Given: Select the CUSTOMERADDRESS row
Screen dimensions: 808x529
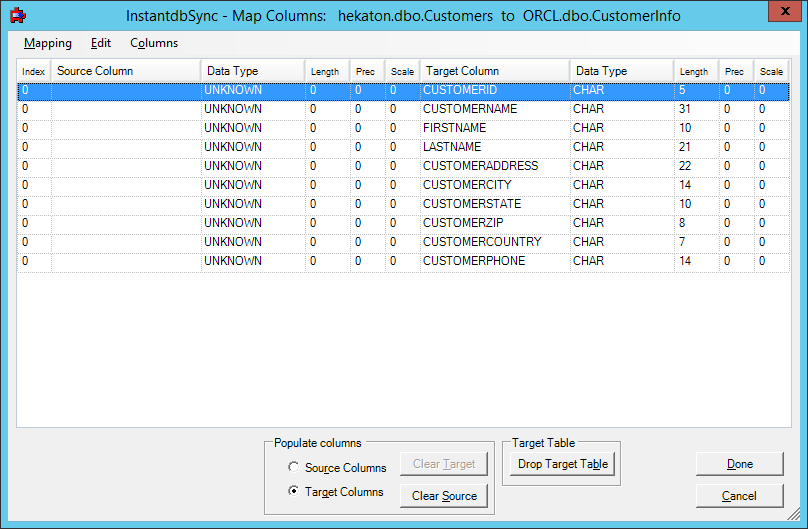Looking at the screenshot, I should pos(480,166).
